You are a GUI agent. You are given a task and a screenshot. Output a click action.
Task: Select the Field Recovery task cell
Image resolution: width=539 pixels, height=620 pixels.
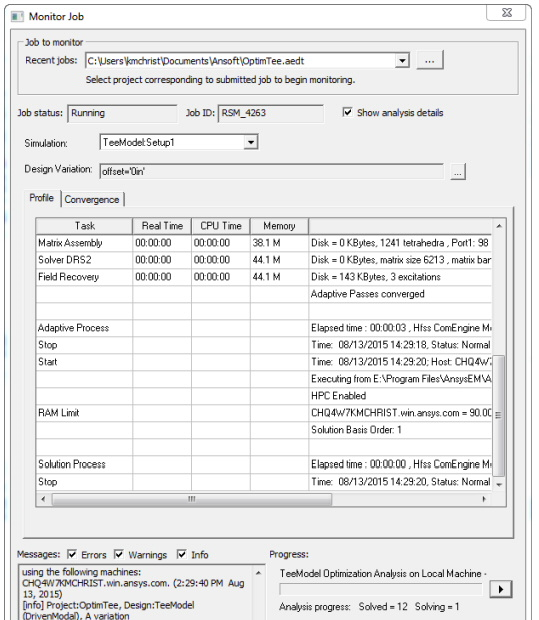[84, 277]
